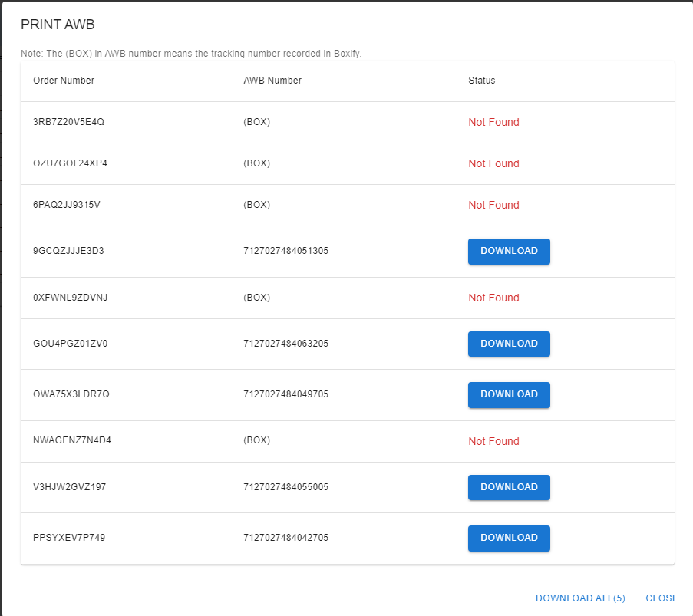Select AWB number 7127027484042705
The height and width of the screenshot is (616, 693).
(285, 538)
